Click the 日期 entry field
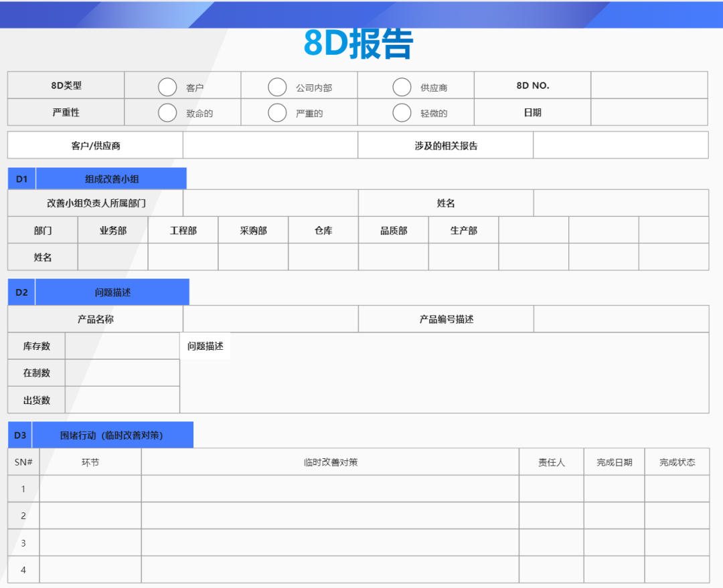Viewport: 723px width, 588px height. 649,112
